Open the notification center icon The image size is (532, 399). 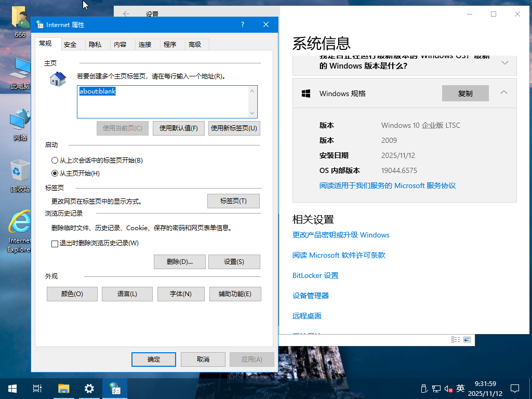(515, 388)
